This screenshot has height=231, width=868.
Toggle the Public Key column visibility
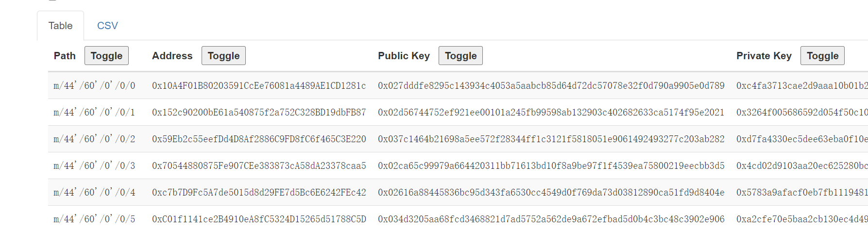pyautogui.click(x=460, y=56)
